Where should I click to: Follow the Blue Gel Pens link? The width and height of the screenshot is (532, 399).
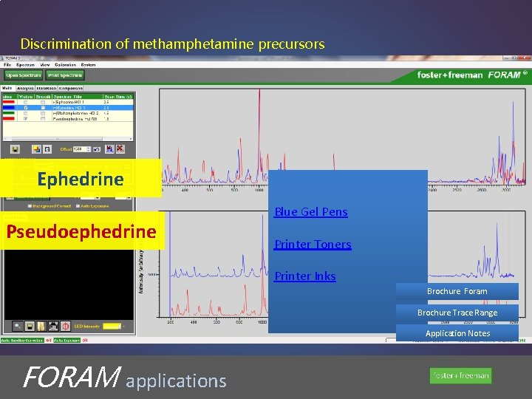(311, 212)
